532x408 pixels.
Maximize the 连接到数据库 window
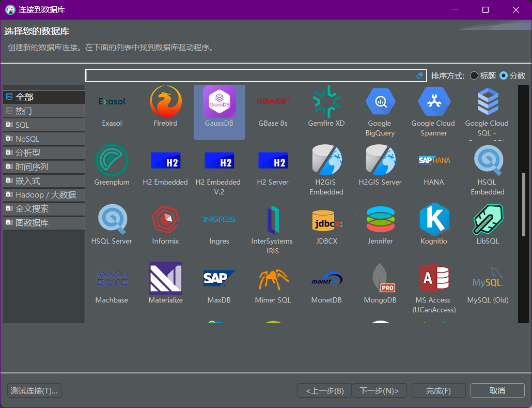pos(486,10)
